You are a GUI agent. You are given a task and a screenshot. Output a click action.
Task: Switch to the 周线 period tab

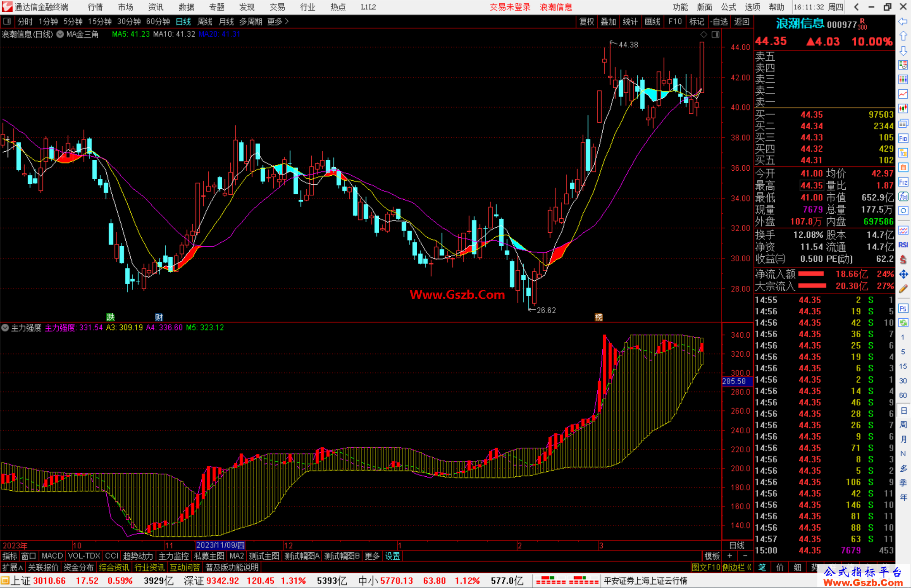tap(205, 21)
